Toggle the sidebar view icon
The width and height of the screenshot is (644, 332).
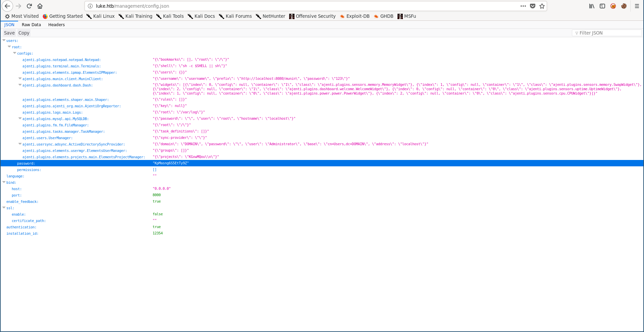pyautogui.click(x=602, y=6)
